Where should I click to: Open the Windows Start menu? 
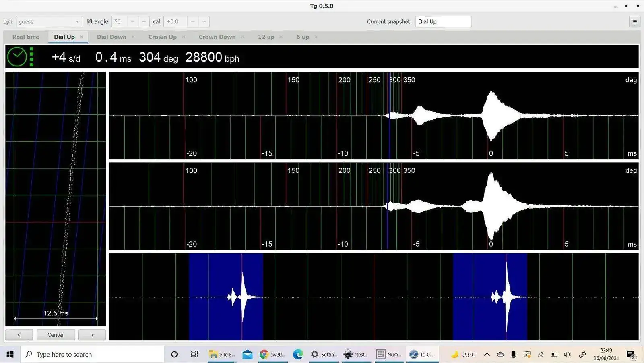coord(10,354)
